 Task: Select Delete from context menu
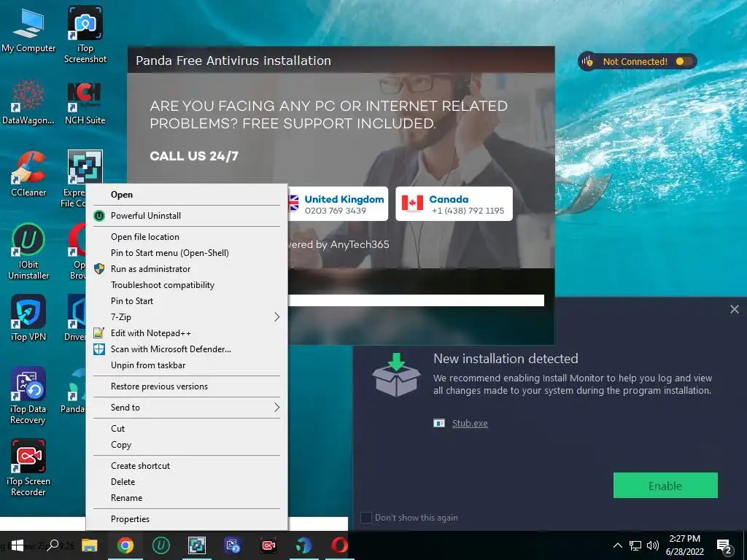tap(186, 482)
